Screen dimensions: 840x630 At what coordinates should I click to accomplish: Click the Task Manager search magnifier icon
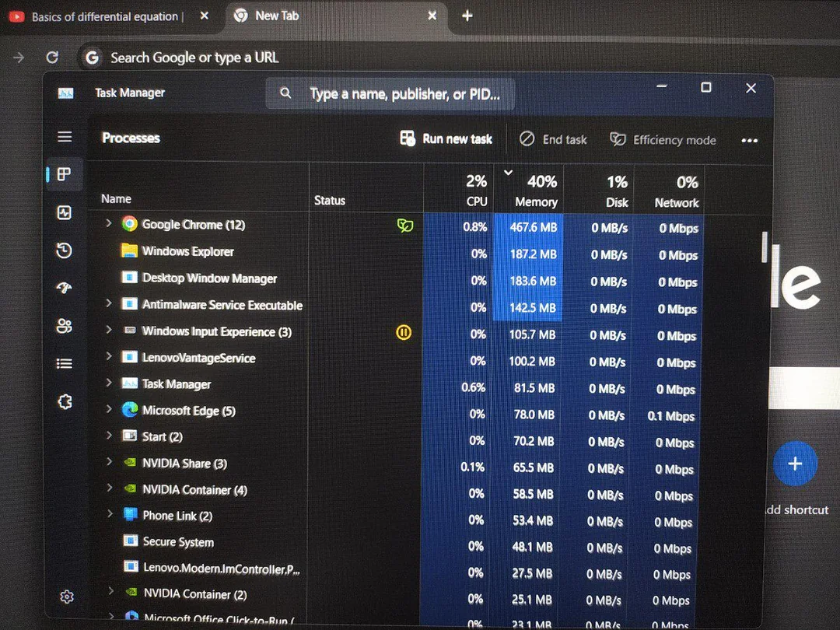pos(286,93)
